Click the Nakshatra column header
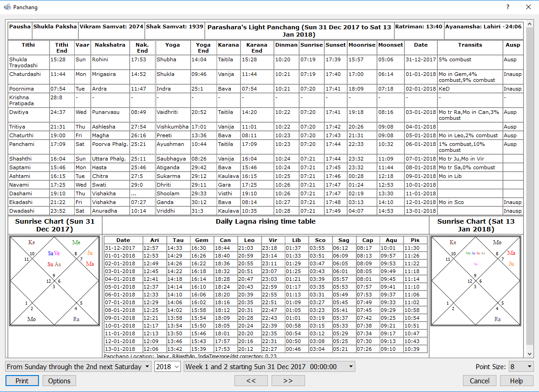Screen dimensions: 539x392 pyautogui.click(x=110, y=48)
